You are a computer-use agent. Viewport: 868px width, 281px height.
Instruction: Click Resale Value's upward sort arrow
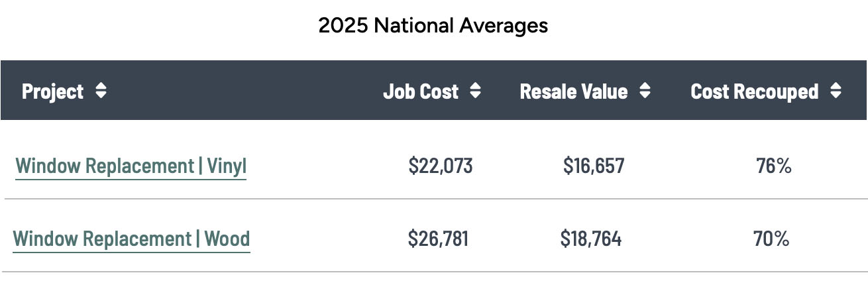tap(645, 86)
